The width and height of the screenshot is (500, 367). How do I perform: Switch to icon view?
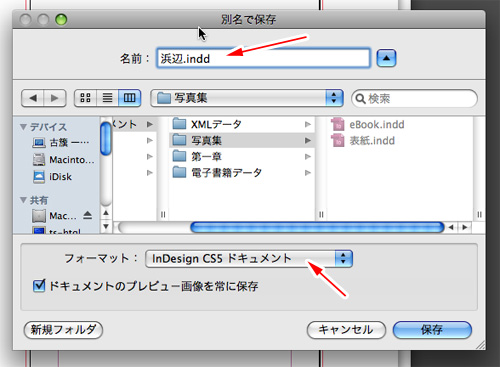(x=85, y=98)
